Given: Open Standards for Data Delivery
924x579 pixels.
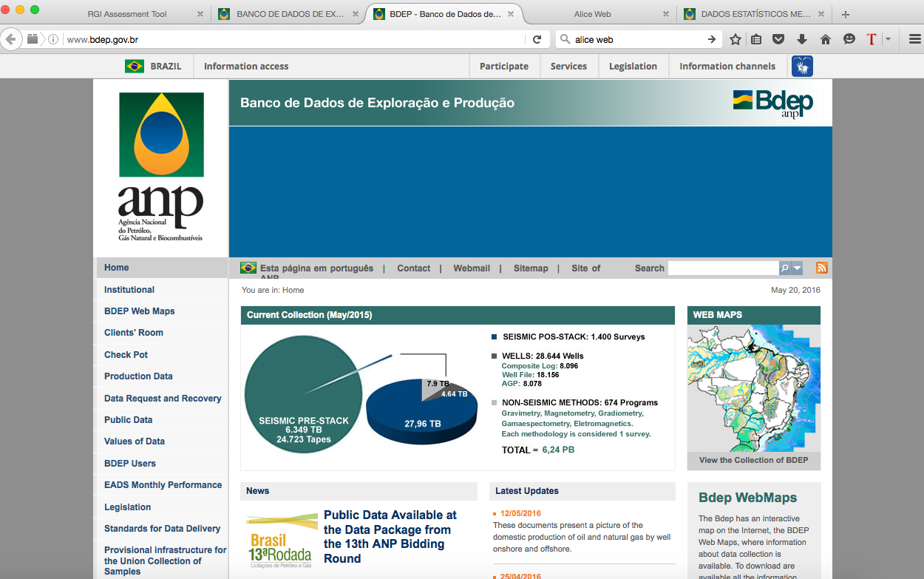Looking at the screenshot, I should (x=162, y=529).
